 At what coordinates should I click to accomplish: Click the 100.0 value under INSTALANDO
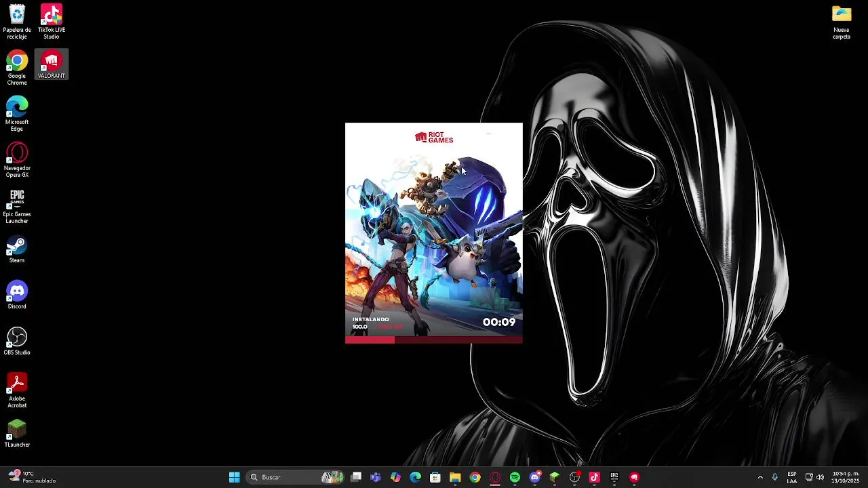click(x=359, y=327)
